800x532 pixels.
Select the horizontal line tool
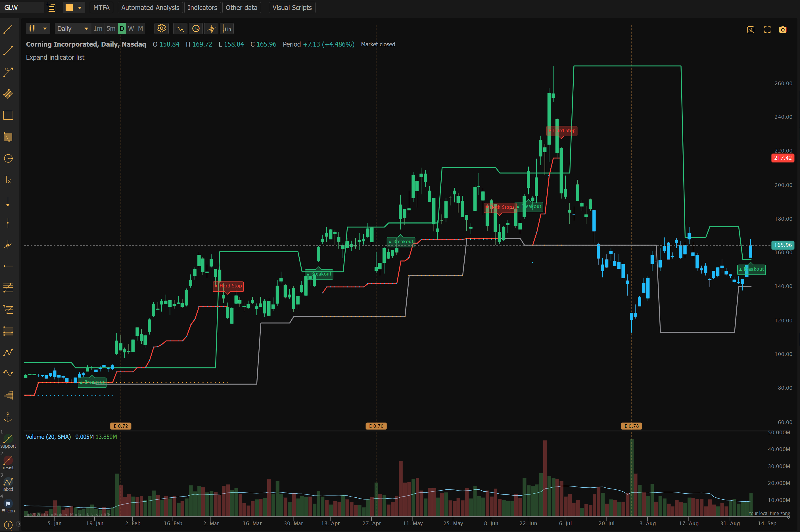(8, 266)
